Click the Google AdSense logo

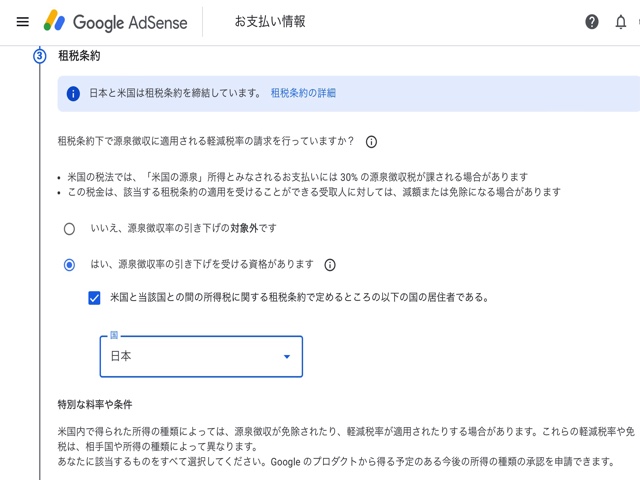[54, 21]
